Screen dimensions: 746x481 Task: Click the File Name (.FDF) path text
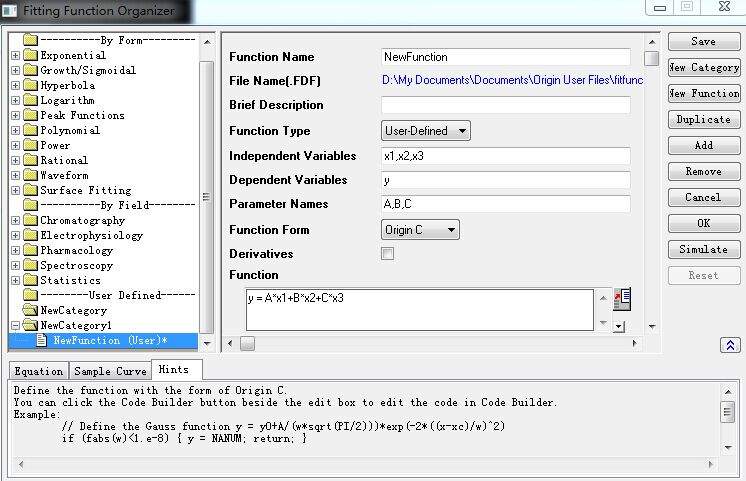513,80
